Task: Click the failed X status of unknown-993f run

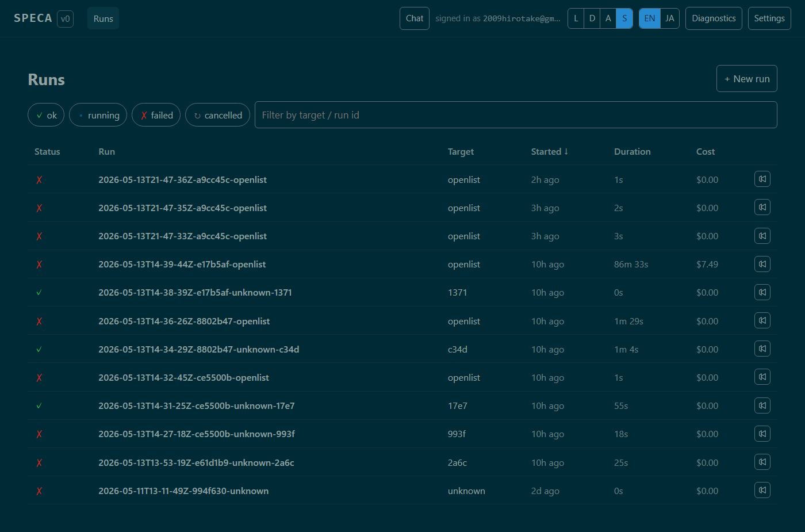Action: tap(39, 434)
